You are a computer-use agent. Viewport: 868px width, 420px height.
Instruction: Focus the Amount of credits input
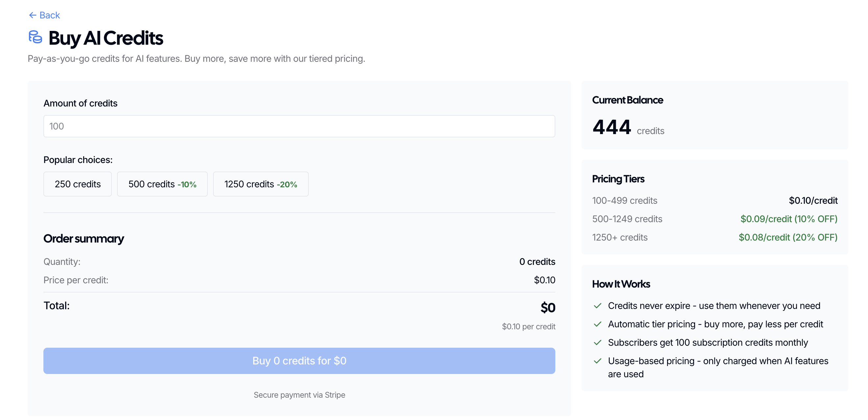point(299,126)
